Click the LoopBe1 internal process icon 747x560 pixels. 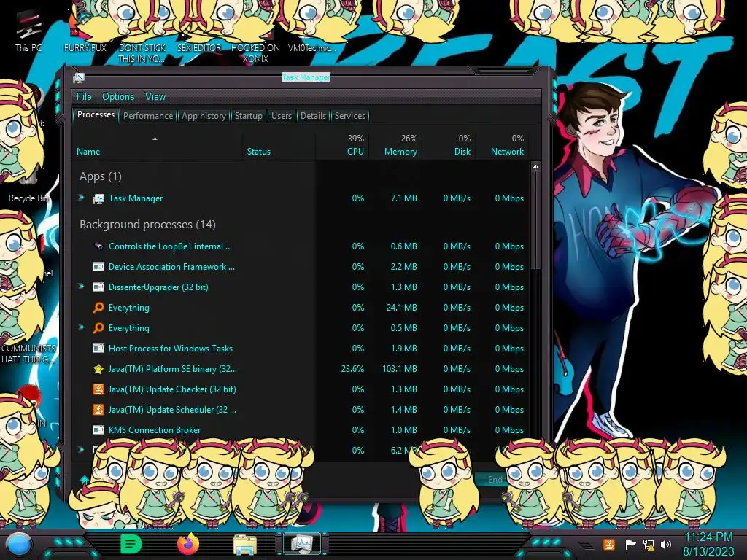98,246
